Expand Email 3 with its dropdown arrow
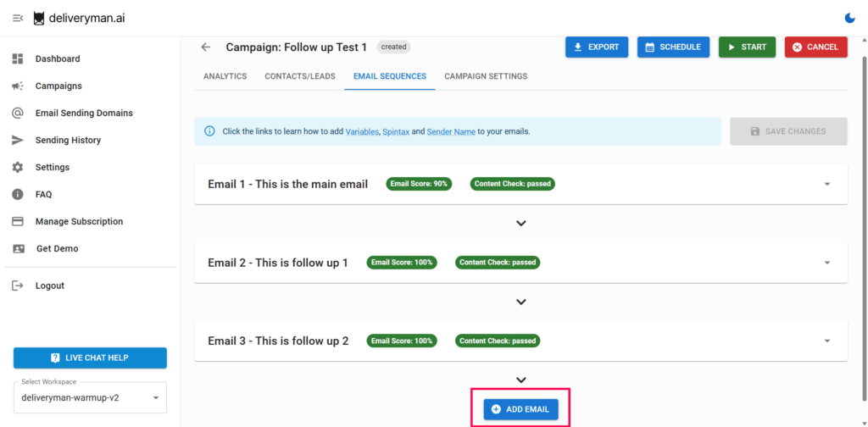This screenshot has height=427, width=868. (827, 341)
